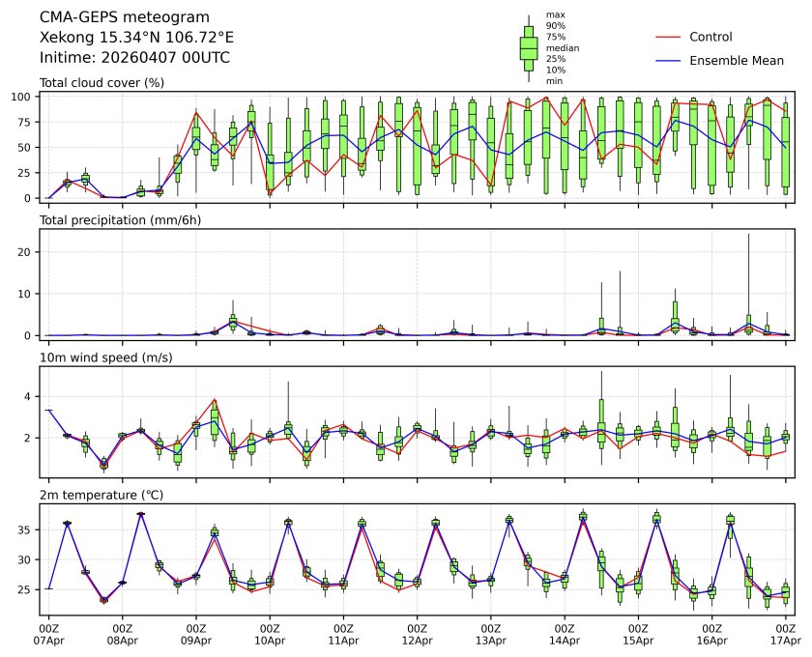This screenshot has width=812, height=657.
Task: Click the red Control line sample
Action: coord(670,37)
